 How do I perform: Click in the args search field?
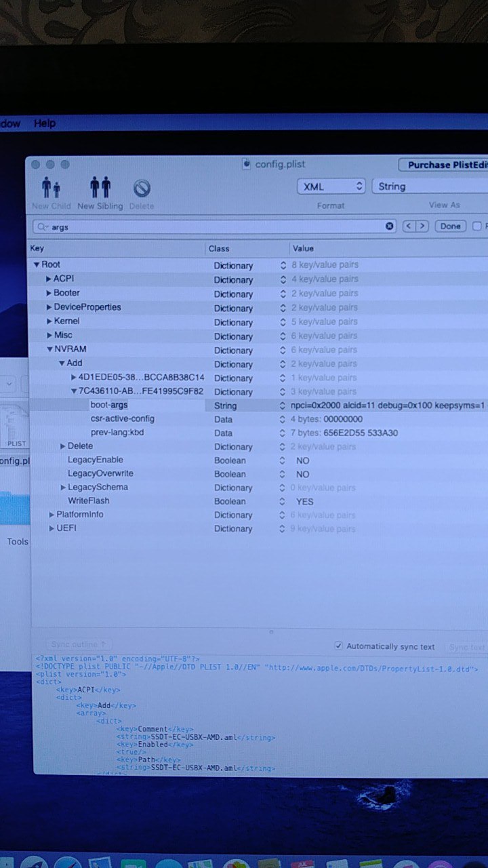tap(213, 226)
